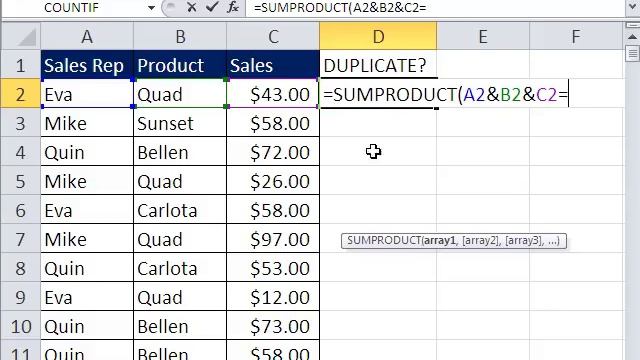Select row 7 header
Image resolution: width=640 pixels, height=360 pixels.
pyautogui.click(x=21, y=239)
